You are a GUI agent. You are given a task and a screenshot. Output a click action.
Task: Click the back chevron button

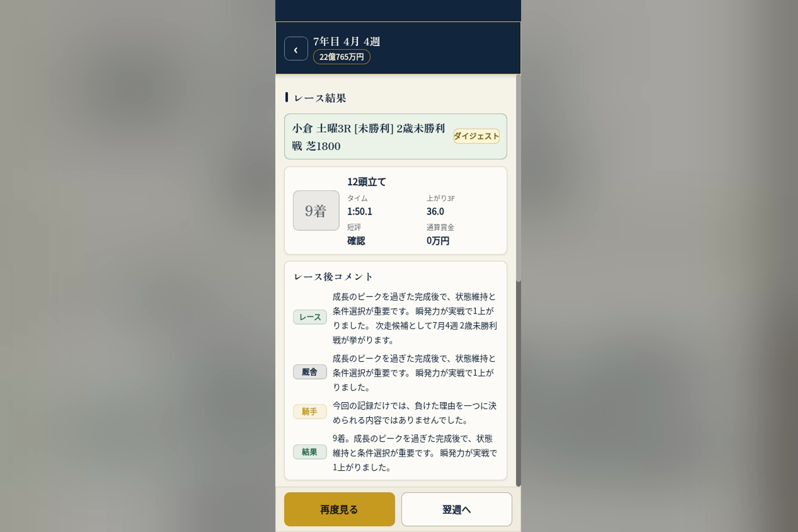coord(296,49)
